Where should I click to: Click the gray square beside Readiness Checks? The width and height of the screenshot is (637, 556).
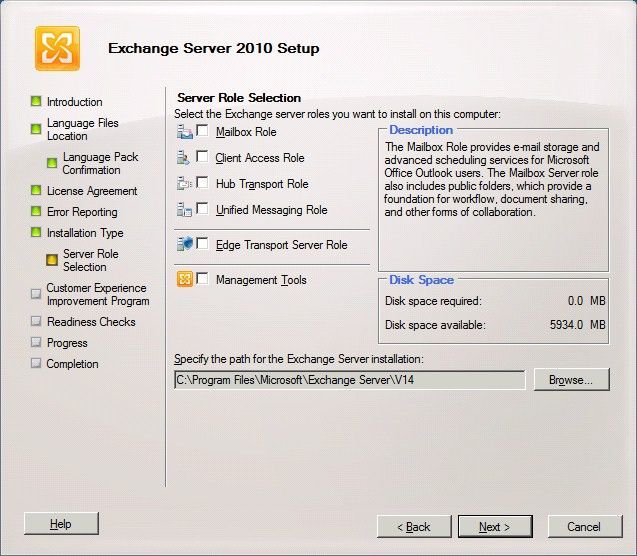[x=36, y=321]
